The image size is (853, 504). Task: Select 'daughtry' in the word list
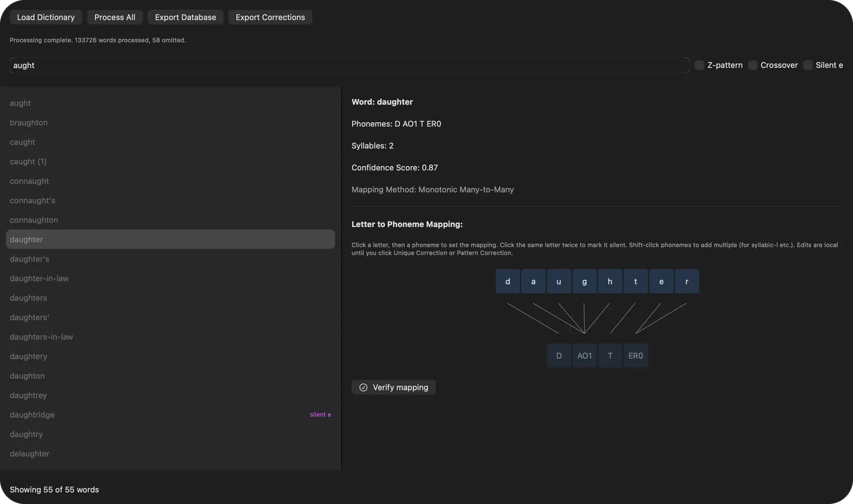170,434
